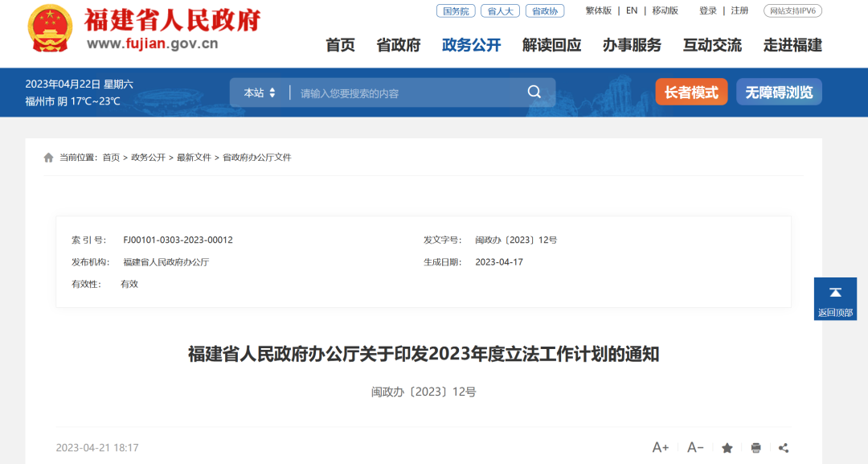Viewport: 868px width, 464px height.
Task: Enable 长者模式 elder mode
Action: [x=691, y=92]
